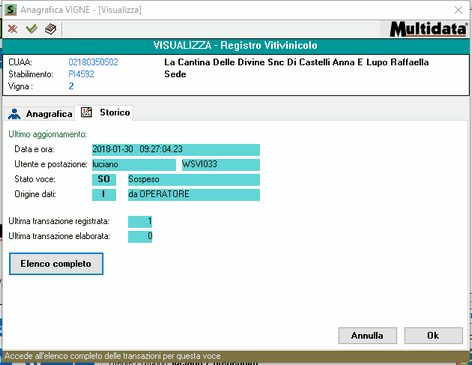This screenshot has height=365, width=472.
Task: Click the CUAA number 02180350502
Action: [x=93, y=62]
